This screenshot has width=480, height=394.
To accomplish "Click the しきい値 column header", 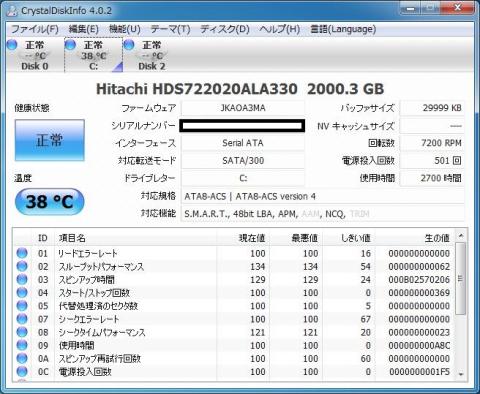I will coord(349,238).
